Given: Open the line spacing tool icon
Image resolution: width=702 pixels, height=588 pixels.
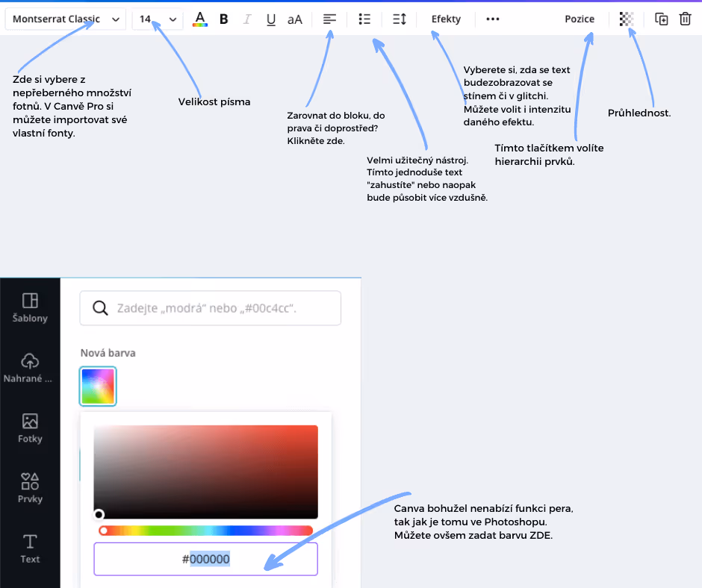Looking at the screenshot, I should (398, 19).
